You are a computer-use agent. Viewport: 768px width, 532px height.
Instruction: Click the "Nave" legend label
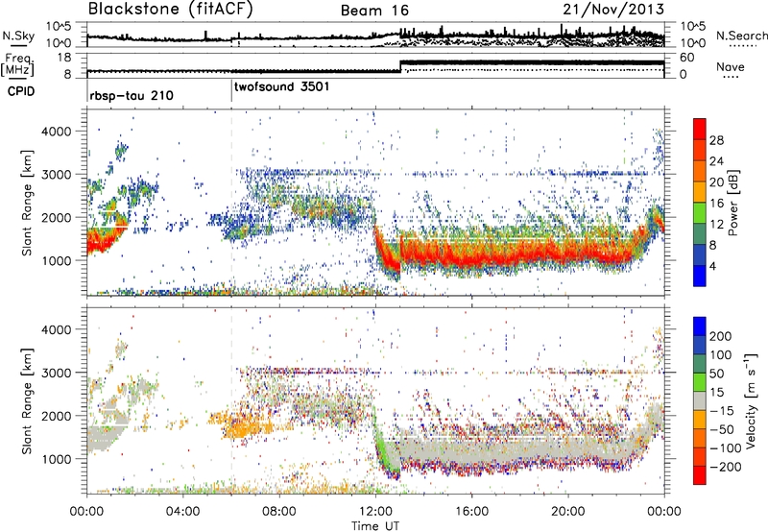(731, 66)
